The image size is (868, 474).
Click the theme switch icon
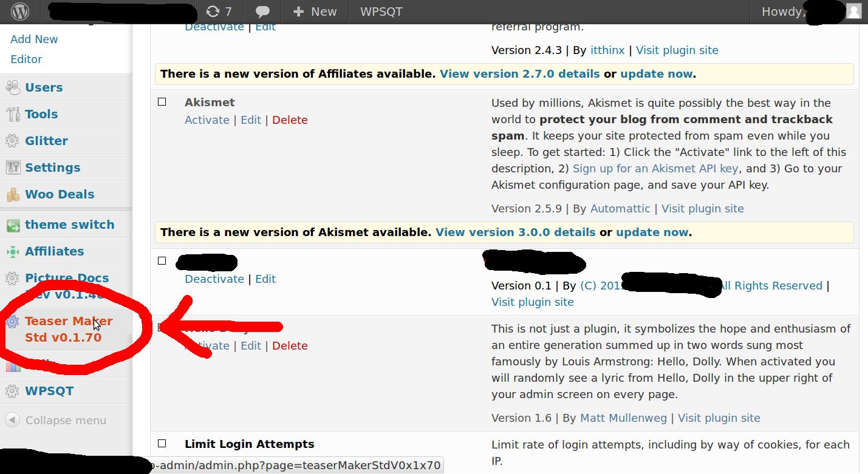coord(13,225)
